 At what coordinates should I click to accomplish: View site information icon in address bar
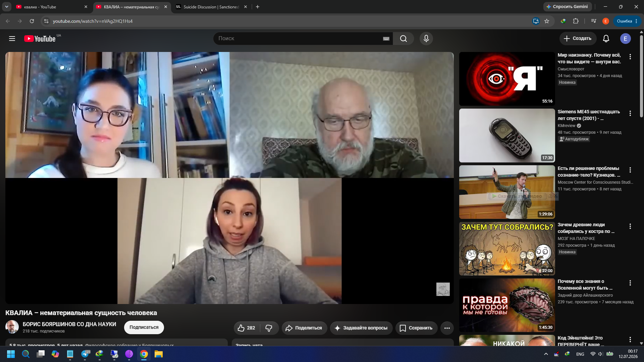pyautogui.click(x=46, y=21)
